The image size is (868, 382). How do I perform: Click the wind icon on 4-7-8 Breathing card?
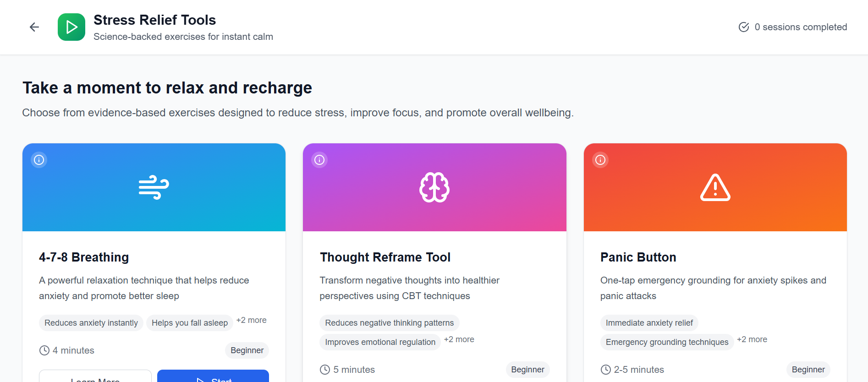pyautogui.click(x=154, y=187)
